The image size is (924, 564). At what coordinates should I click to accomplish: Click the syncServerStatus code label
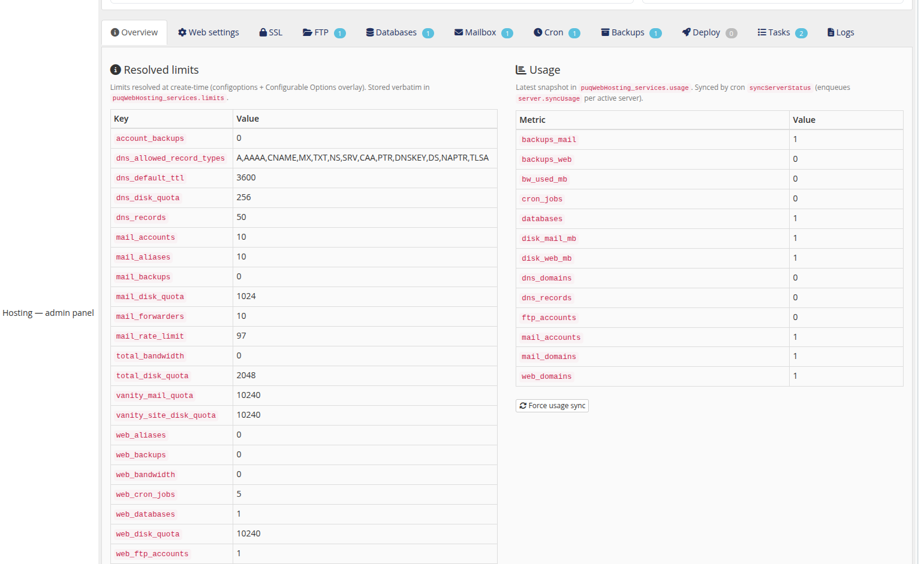[779, 88]
